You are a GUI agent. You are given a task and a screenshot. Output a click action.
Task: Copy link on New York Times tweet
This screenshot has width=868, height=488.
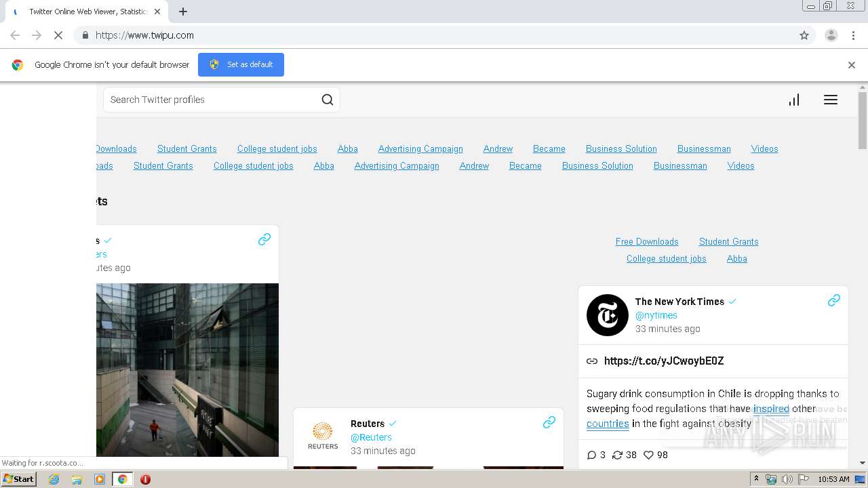point(834,300)
